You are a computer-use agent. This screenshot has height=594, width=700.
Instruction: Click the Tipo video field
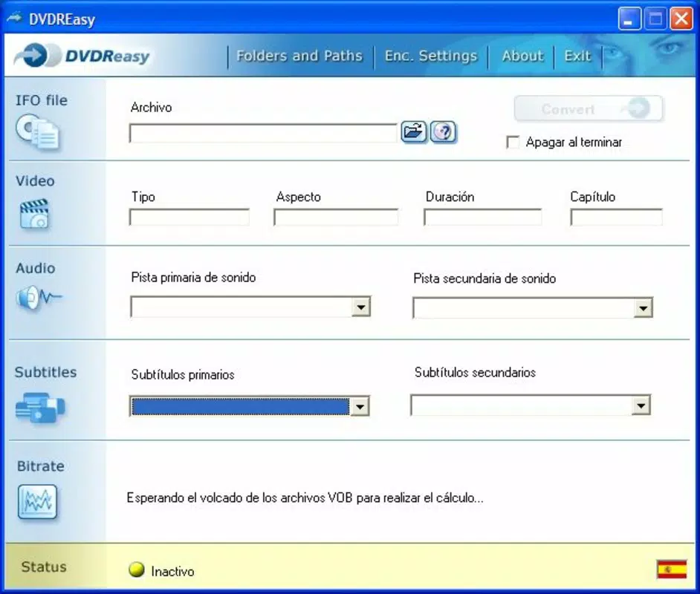189,218
